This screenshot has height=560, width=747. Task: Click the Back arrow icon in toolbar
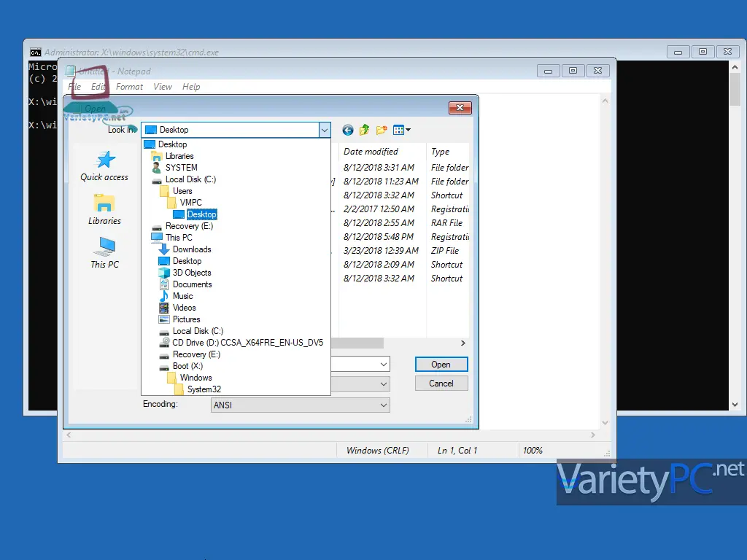[x=348, y=130]
